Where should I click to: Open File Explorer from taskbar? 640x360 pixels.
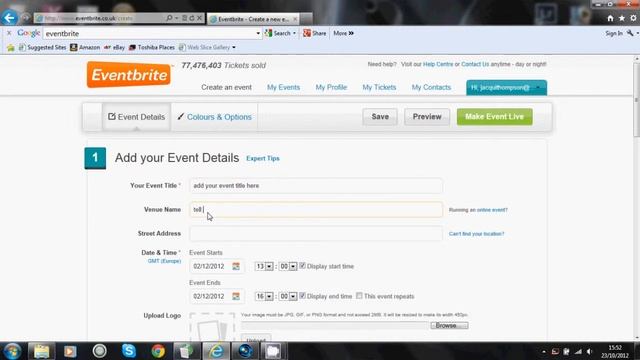click(x=41, y=351)
